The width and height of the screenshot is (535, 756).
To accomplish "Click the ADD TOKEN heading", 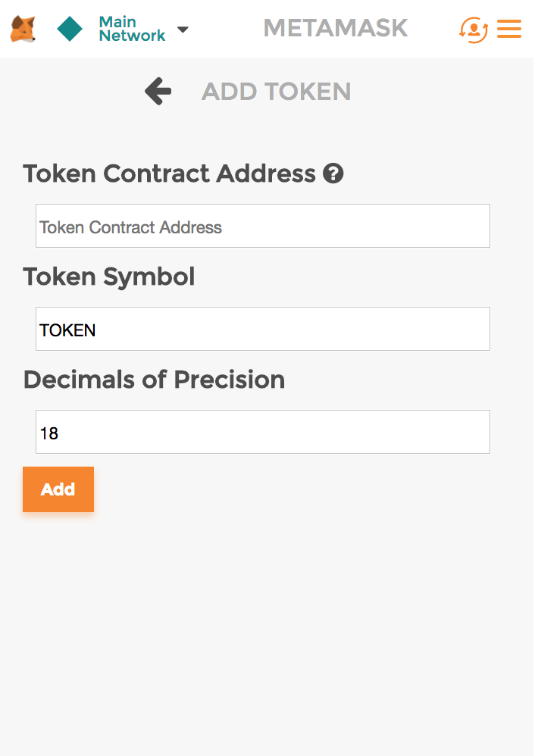I will tap(276, 92).
